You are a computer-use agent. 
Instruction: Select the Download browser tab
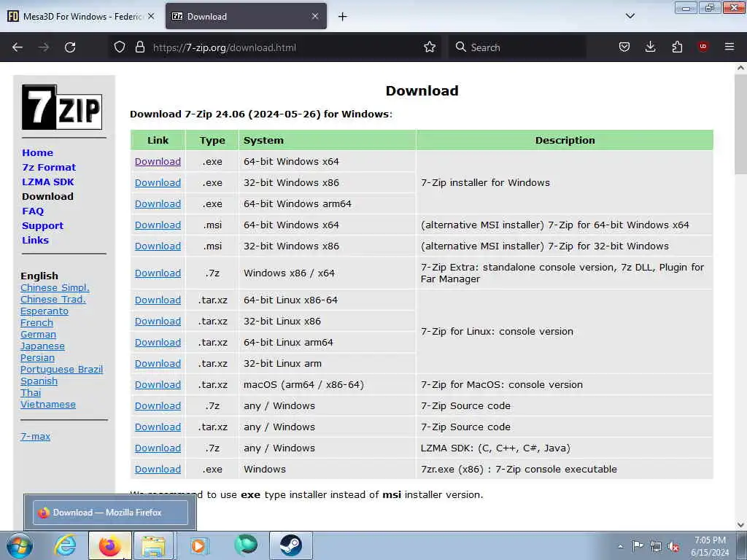247,16
